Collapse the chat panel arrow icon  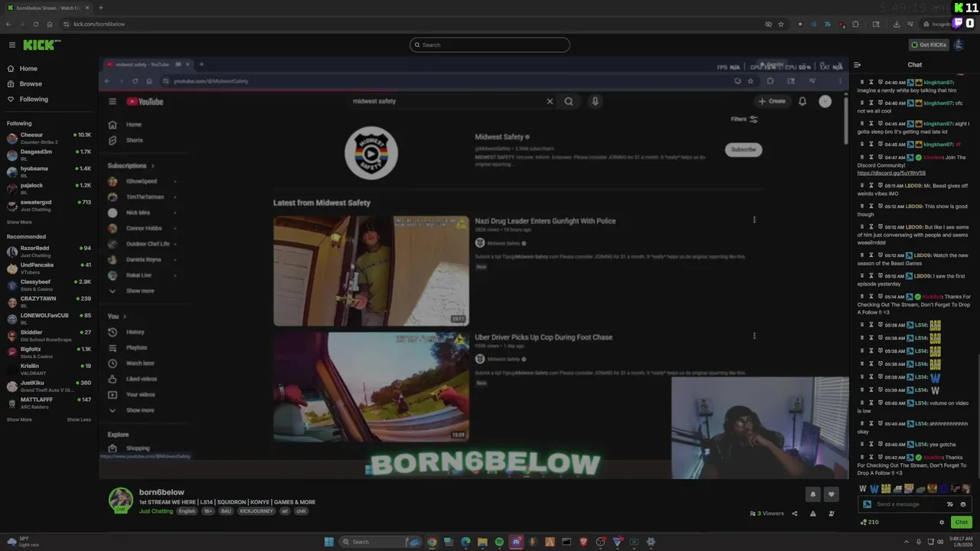(857, 65)
